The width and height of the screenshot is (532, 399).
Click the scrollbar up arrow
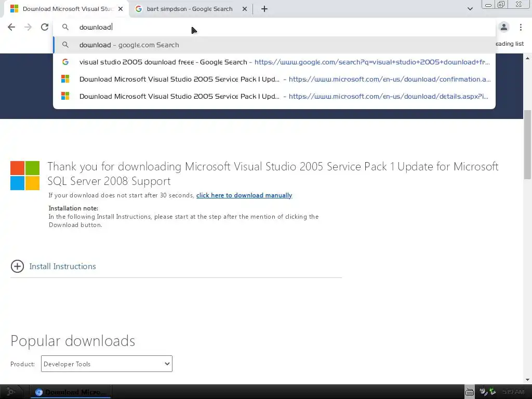[528, 58]
